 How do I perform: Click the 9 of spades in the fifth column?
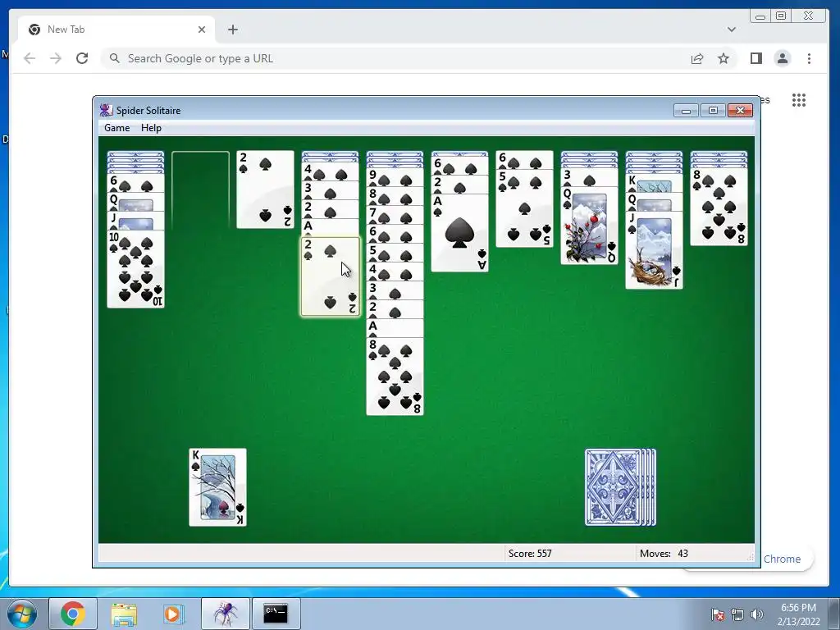click(395, 177)
